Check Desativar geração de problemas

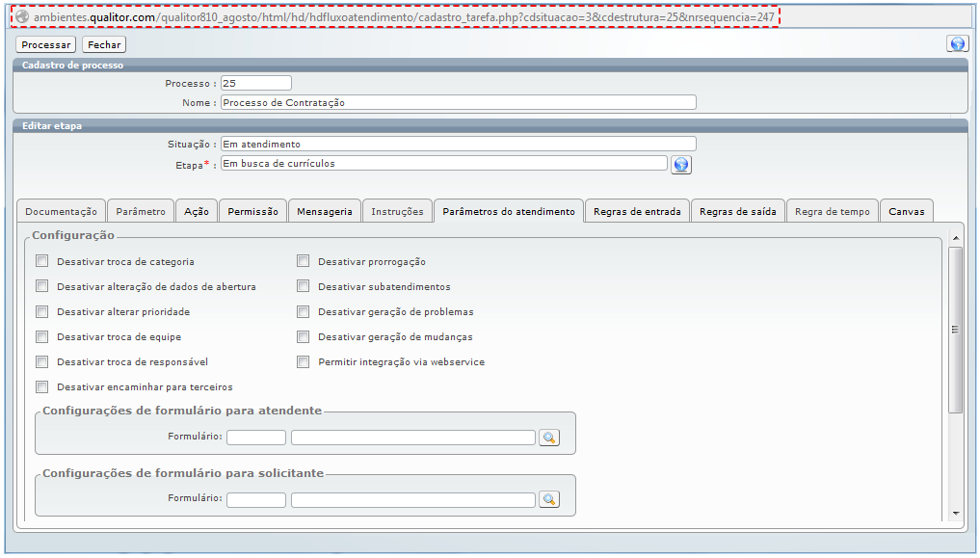(303, 312)
